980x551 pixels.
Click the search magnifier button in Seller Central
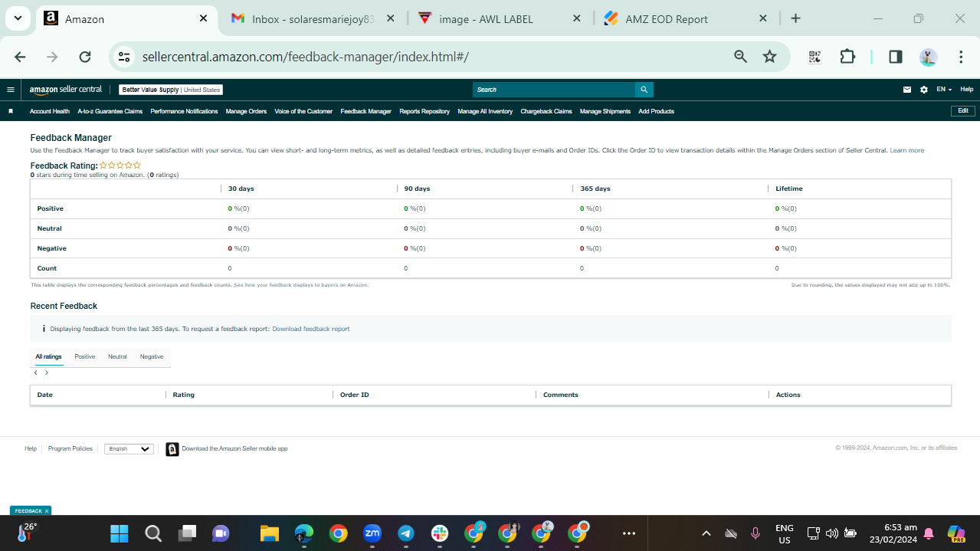pyautogui.click(x=644, y=90)
